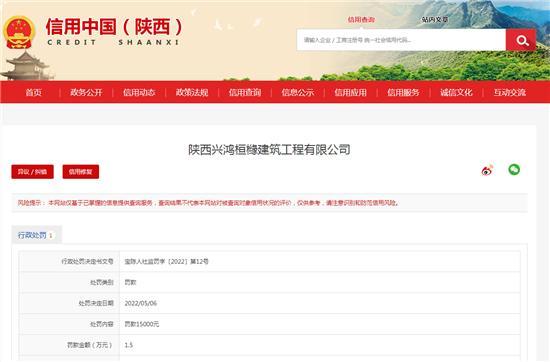The image size is (550, 362).
Task: Click the penalty type value 罚款
Action: tap(130, 282)
